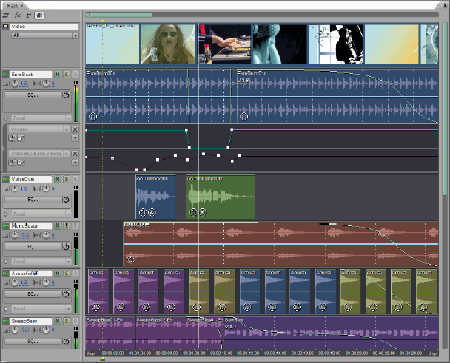The image size is (450, 363).
Task: Click the small minus button in the Volume lane
Action: (75, 138)
